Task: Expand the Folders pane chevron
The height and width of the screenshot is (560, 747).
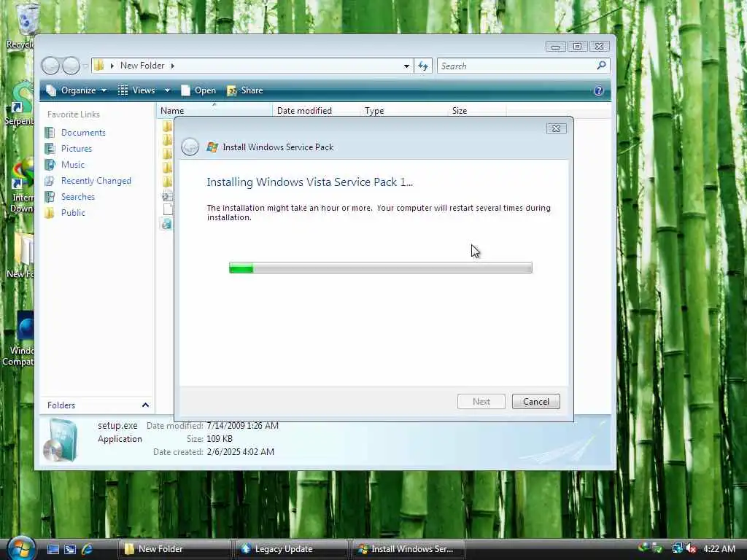Action: point(145,405)
